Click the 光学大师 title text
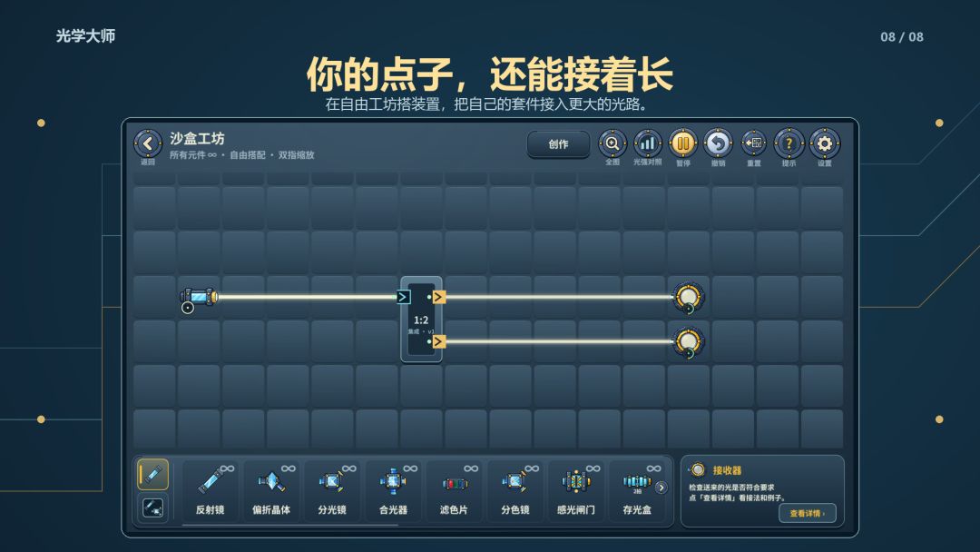This screenshot has height=552, width=980. click(x=85, y=35)
